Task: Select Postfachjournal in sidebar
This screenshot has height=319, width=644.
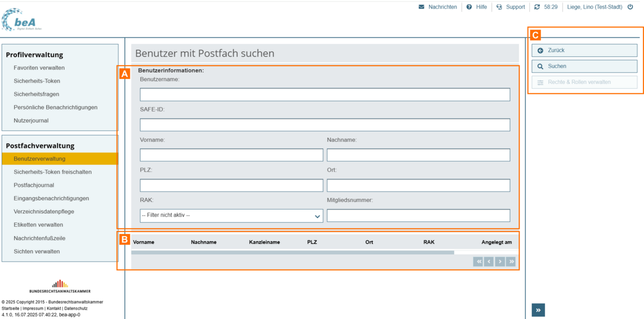Action: [34, 185]
